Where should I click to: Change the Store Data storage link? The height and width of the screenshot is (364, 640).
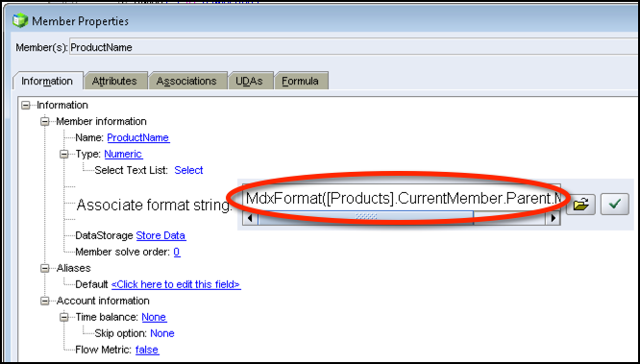coord(160,235)
